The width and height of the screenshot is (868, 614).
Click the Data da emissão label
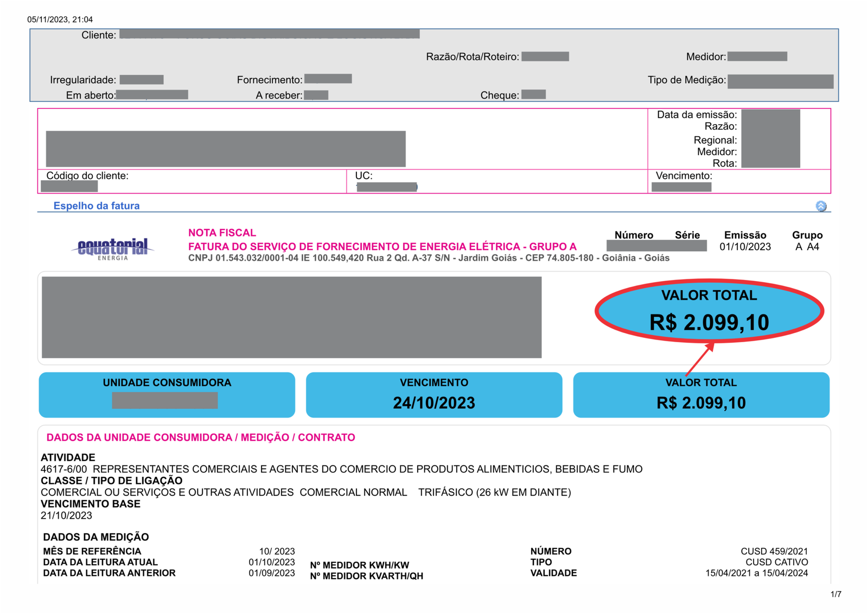697,114
